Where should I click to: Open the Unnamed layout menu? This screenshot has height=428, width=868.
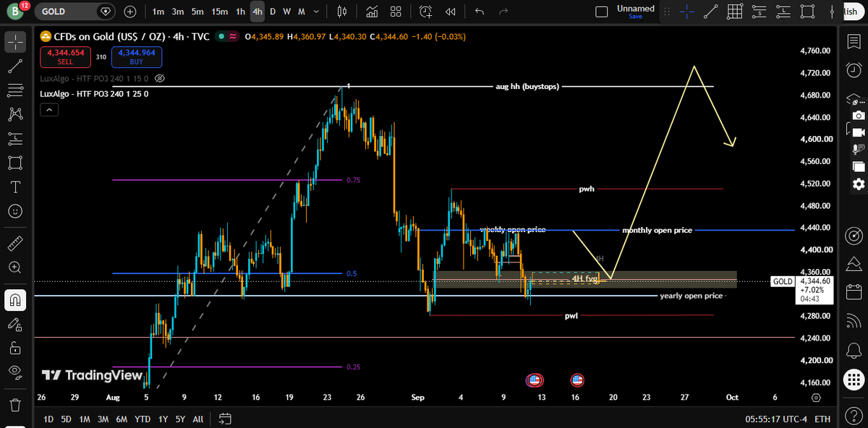(635, 9)
